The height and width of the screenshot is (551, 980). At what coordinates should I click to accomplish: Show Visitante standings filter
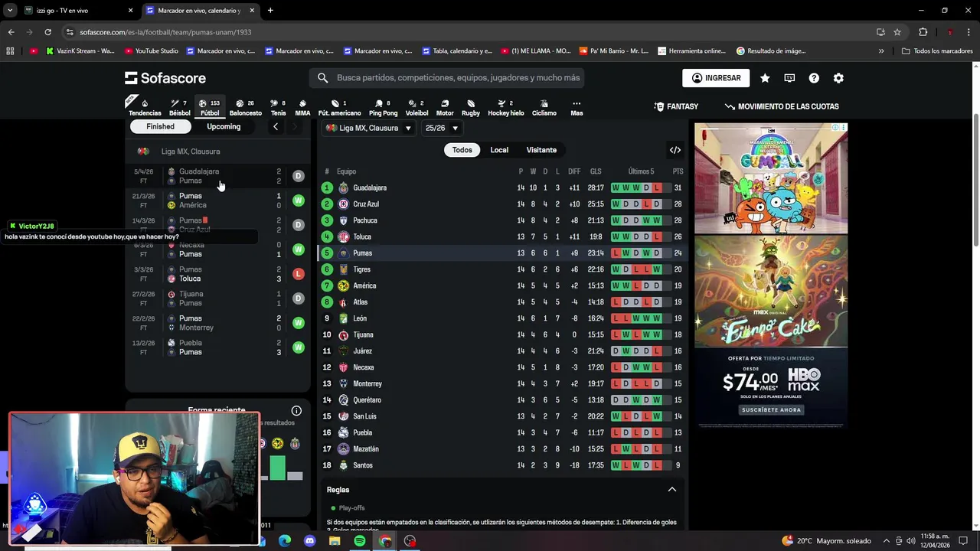tap(541, 150)
